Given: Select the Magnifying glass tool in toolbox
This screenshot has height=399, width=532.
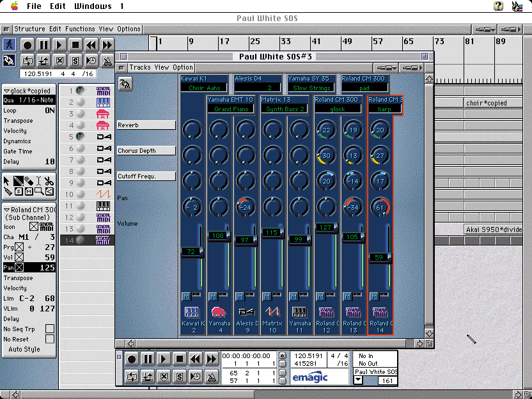Looking at the screenshot, I should click(39, 192).
